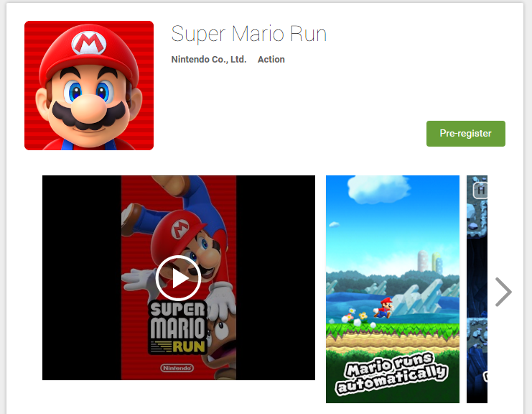Show next screenshots with the right chevron
Viewport: 532px width, 414px height.
(x=503, y=292)
